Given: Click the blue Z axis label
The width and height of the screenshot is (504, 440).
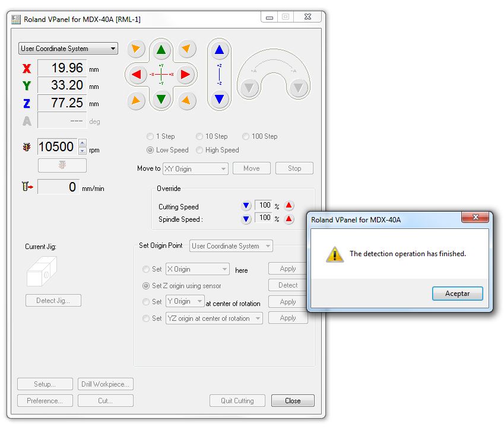Looking at the screenshot, I should pyautogui.click(x=27, y=103).
